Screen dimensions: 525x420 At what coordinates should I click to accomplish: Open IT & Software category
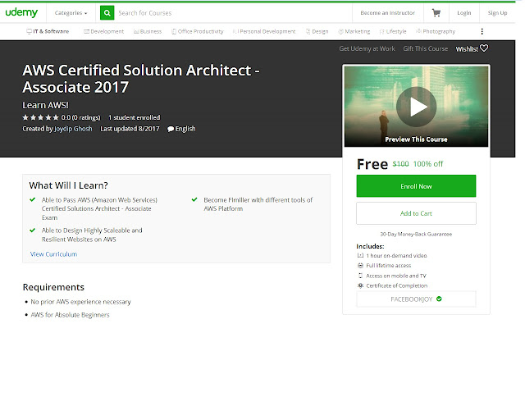point(48,31)
